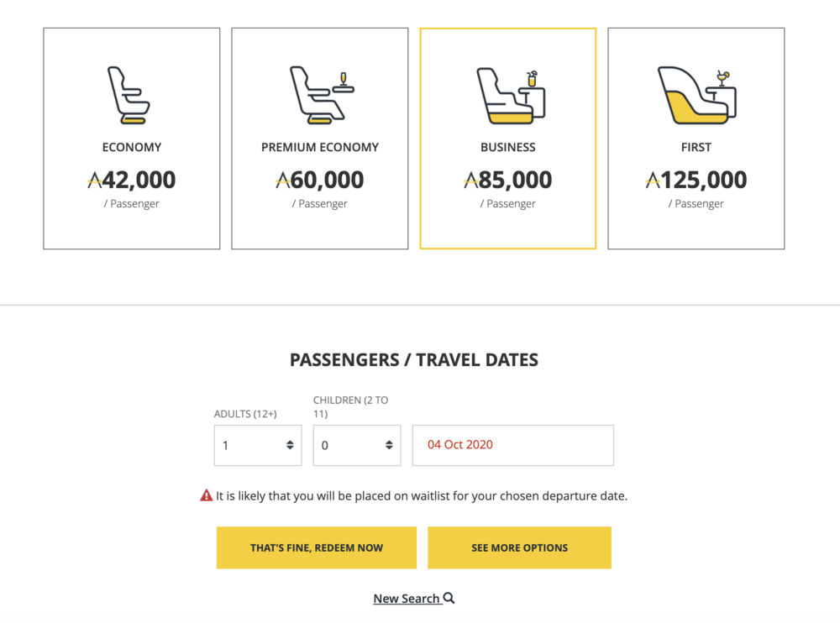Click the Economy seat icon

click(129, 96)
